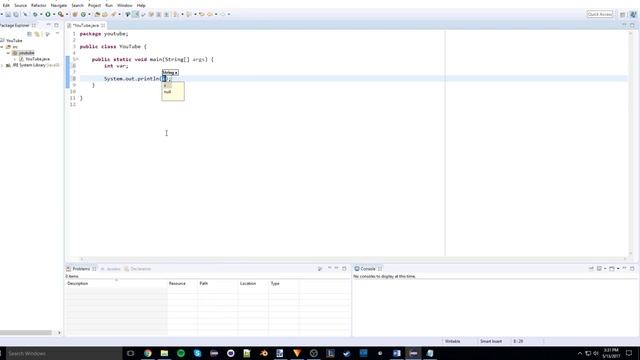This screenshot has height=360, width=640.
Task: Click the Last Edit Location toolbar icon
Action: click(202, 14)
